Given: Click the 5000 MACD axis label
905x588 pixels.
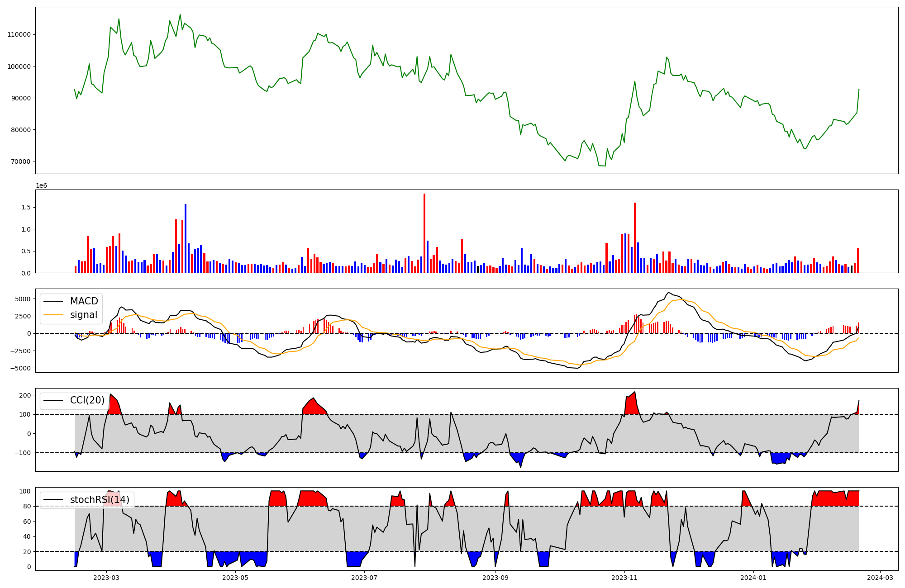Looking at the screenshot, I should (x=23, y=299).
